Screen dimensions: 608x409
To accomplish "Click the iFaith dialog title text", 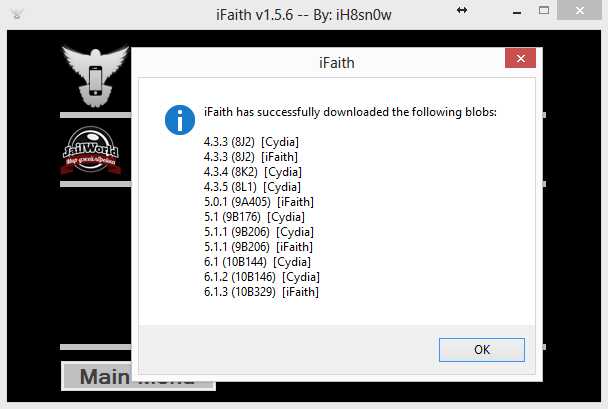I will (x=337, y=63).
